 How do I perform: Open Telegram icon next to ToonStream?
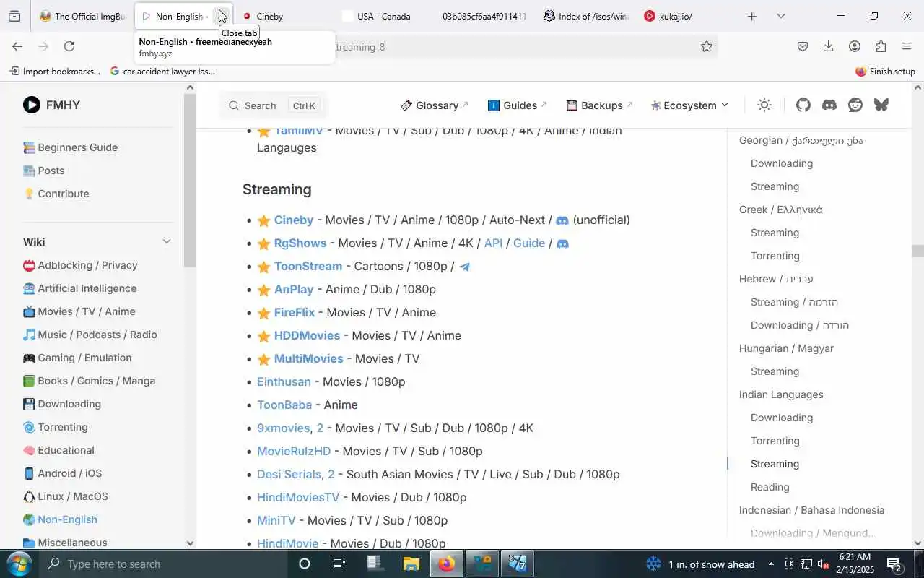[x=465, y=267]
